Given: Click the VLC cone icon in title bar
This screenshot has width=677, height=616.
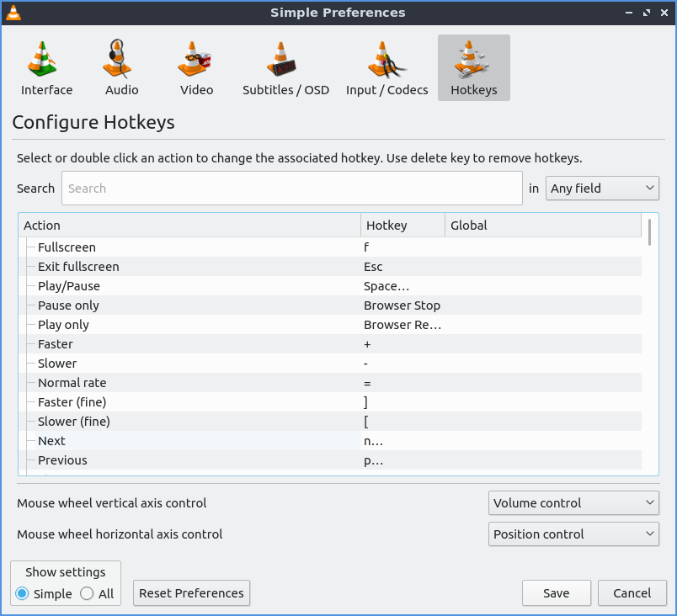Looking at the screenshot, I should 13,13.
